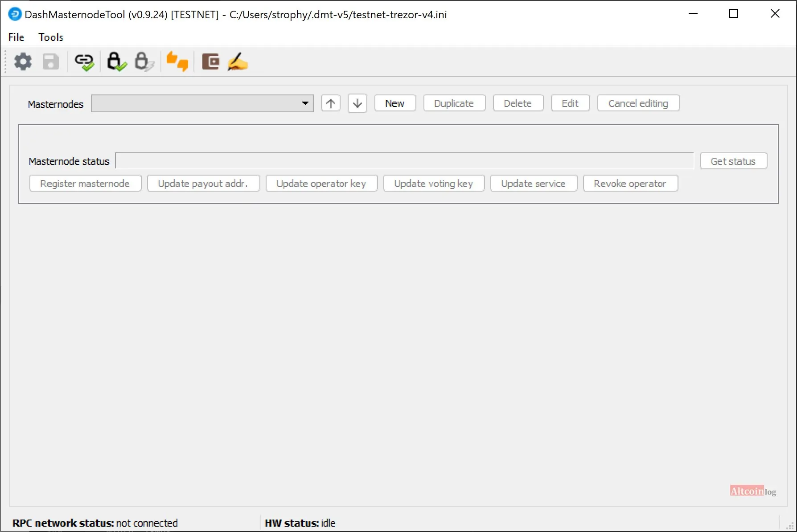Click the Register masternode button
Screen dimensions: 797x532
85,184
